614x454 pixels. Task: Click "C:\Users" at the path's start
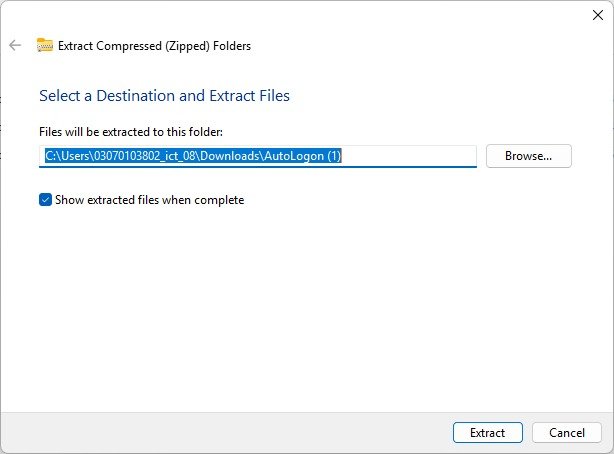(x=64, y=156)
